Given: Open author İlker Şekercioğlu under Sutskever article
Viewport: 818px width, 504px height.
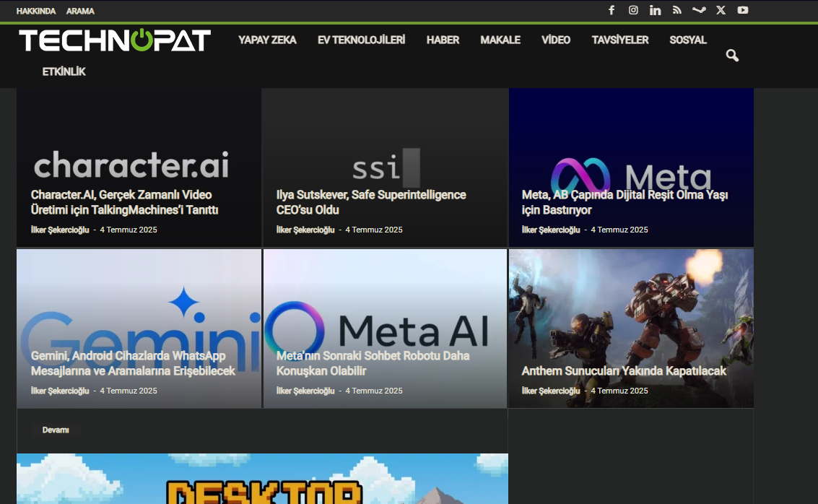Looking at the screenshot, I should (x=305, y=230).
